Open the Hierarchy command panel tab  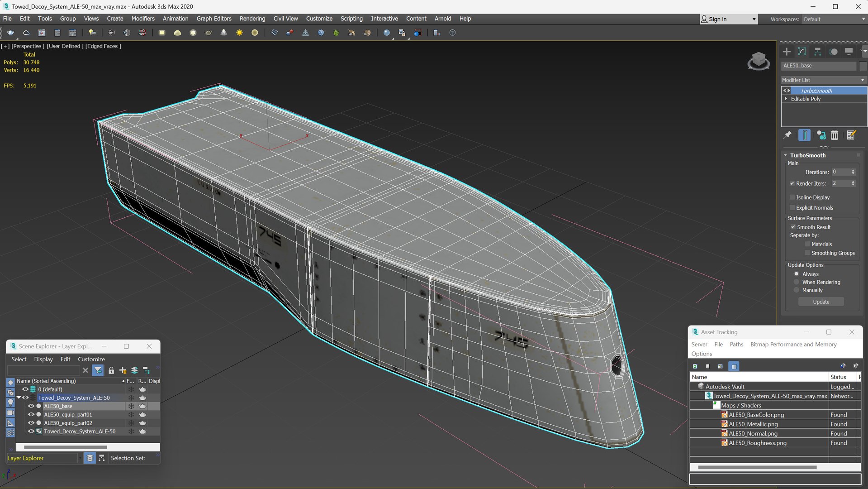(817, 52)
